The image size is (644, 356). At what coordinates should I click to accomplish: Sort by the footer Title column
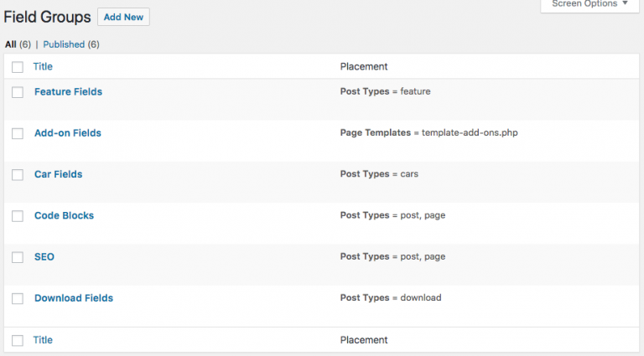click(43, 340)
